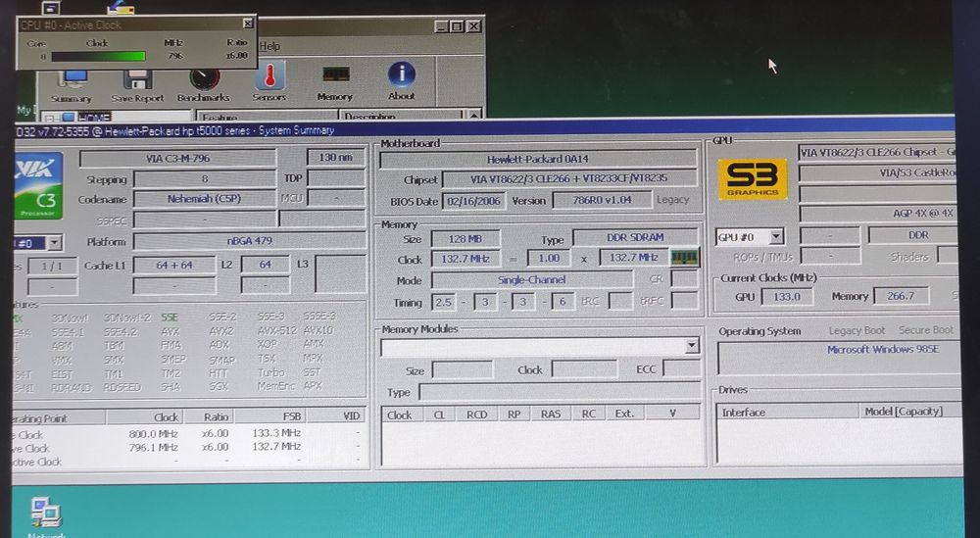Click the SSE feature label

170,318
